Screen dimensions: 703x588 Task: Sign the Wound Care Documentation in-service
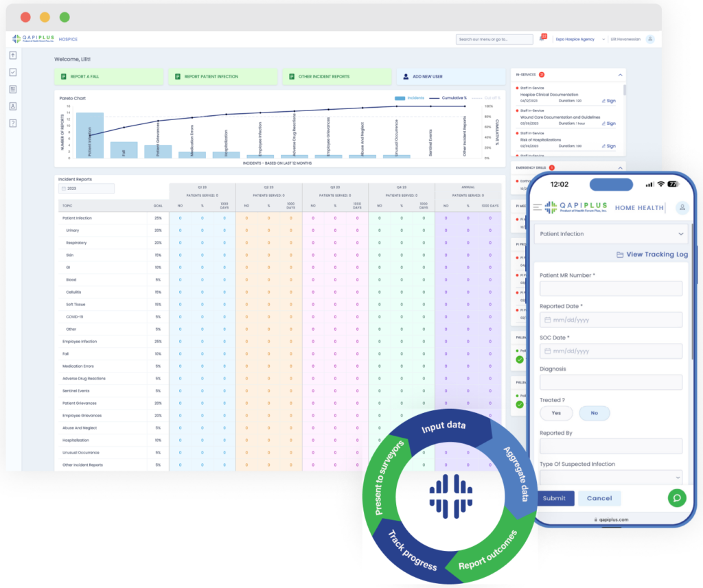[608, 124]
